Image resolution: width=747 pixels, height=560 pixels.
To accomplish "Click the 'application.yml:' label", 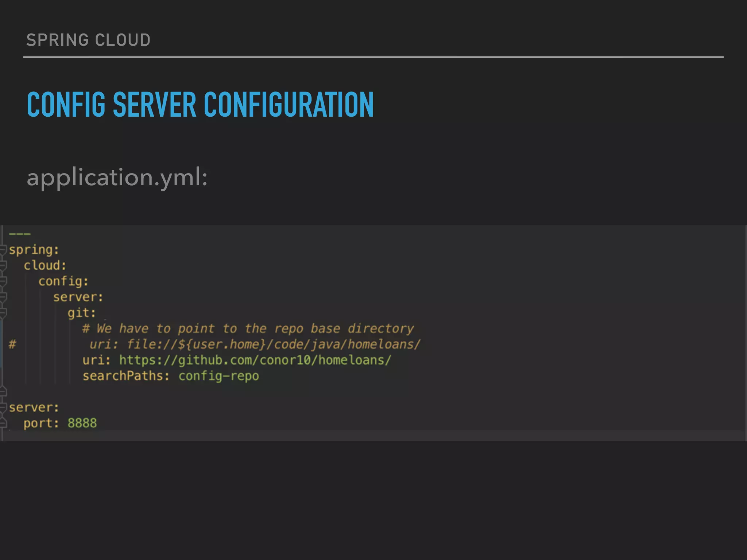I will pos(117,178).
